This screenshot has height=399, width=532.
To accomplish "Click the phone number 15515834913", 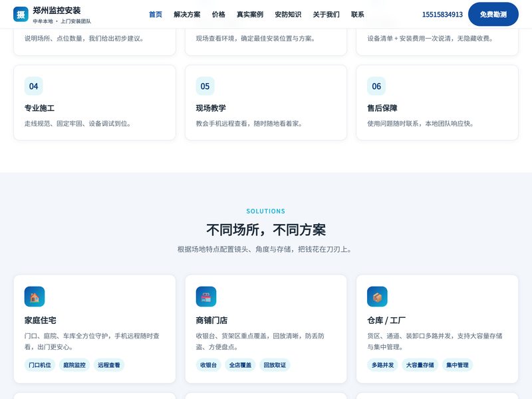I will point(442,15).
